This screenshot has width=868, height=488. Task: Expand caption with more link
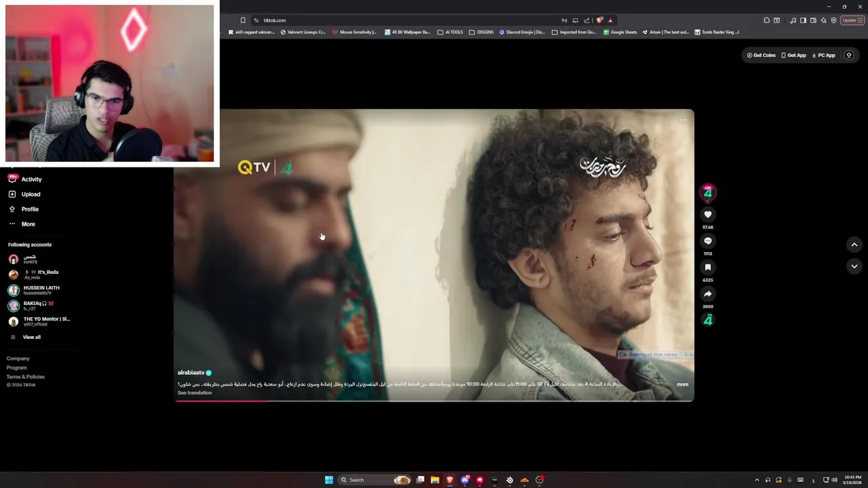pos(682,384)
